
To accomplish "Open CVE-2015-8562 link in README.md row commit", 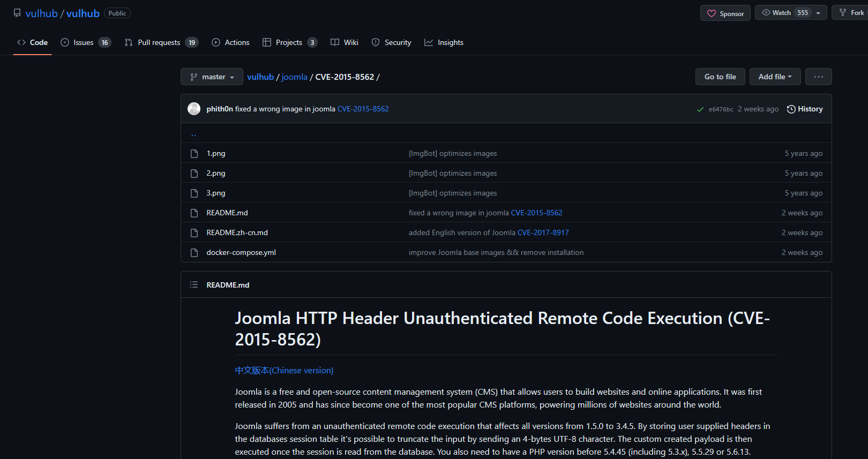I will 537,213.
